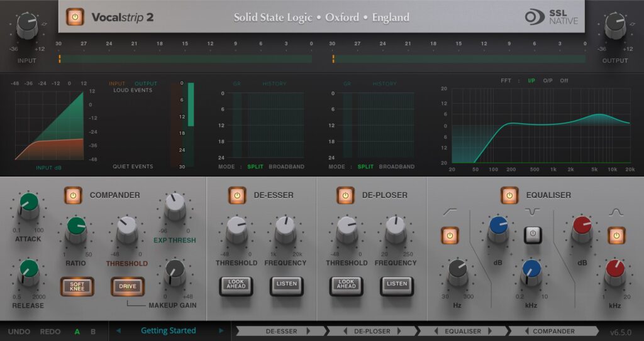Click the notch filter shape icon
Image resolution: width=644 pixels, height=341 pixels.
coord(532,212)
